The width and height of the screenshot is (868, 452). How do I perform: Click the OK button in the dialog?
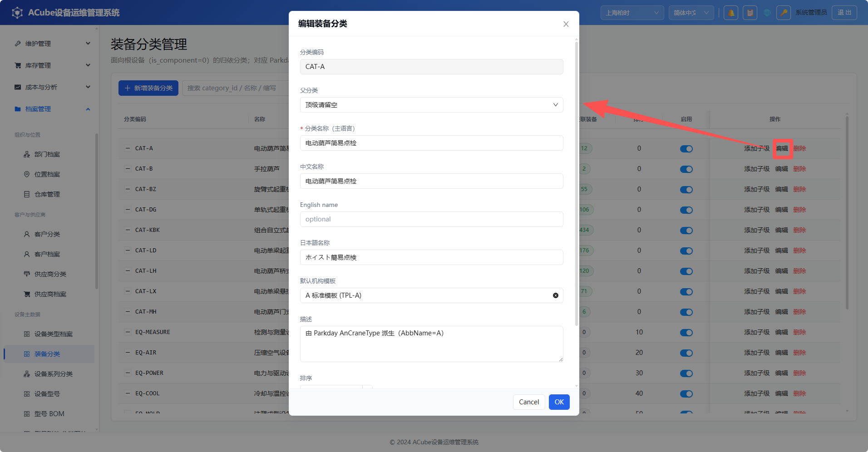(x=559, y=402)
